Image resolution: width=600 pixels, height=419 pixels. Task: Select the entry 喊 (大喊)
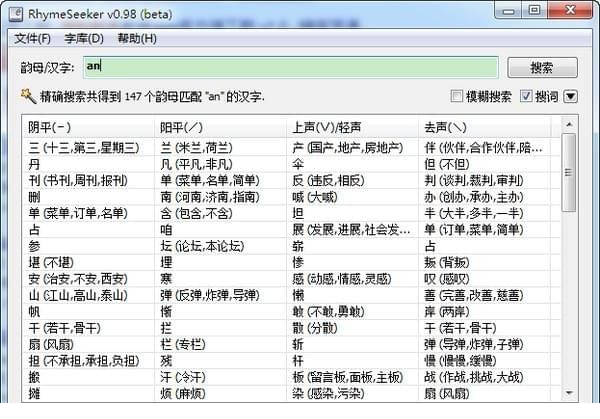pyautogui.click(x=315, y=197)
